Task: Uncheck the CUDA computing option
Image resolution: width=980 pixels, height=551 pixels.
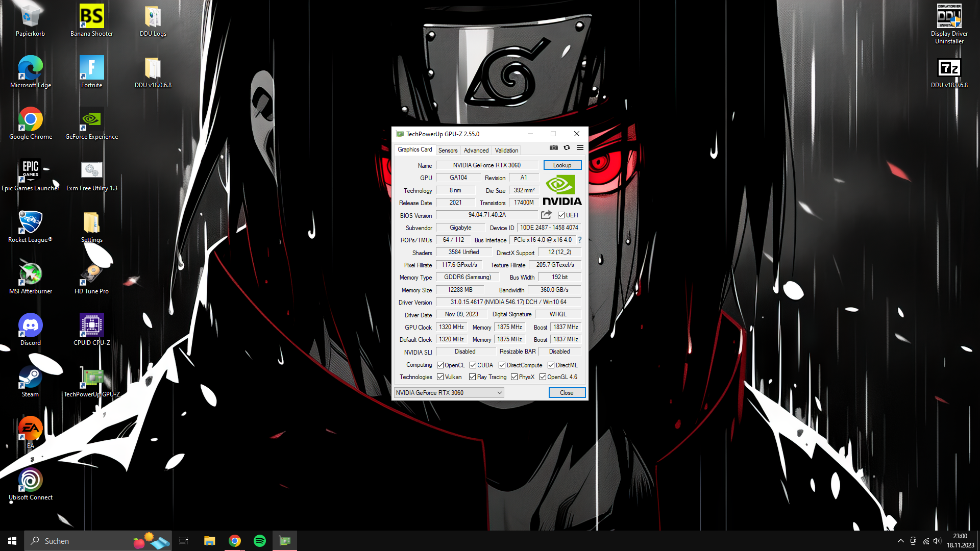Action: [472, 365]
